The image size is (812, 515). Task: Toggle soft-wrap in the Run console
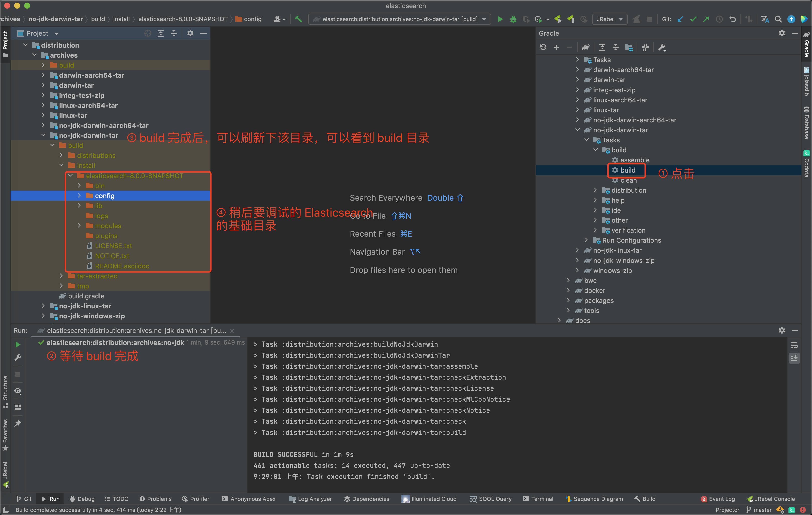point(794,345)
